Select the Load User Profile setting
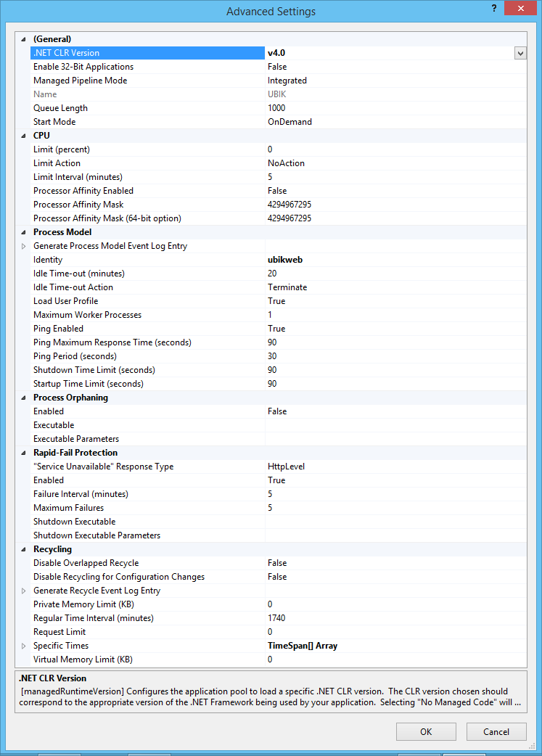 [x=65, y=301]
